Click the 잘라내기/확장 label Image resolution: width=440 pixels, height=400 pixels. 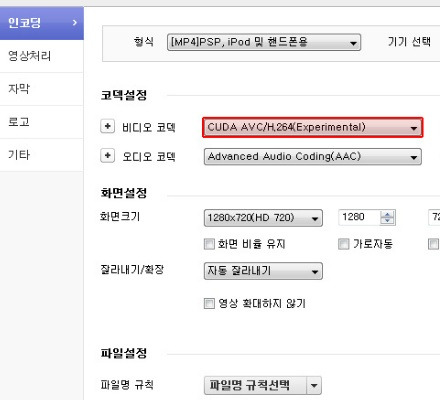[x=132, y=269]
